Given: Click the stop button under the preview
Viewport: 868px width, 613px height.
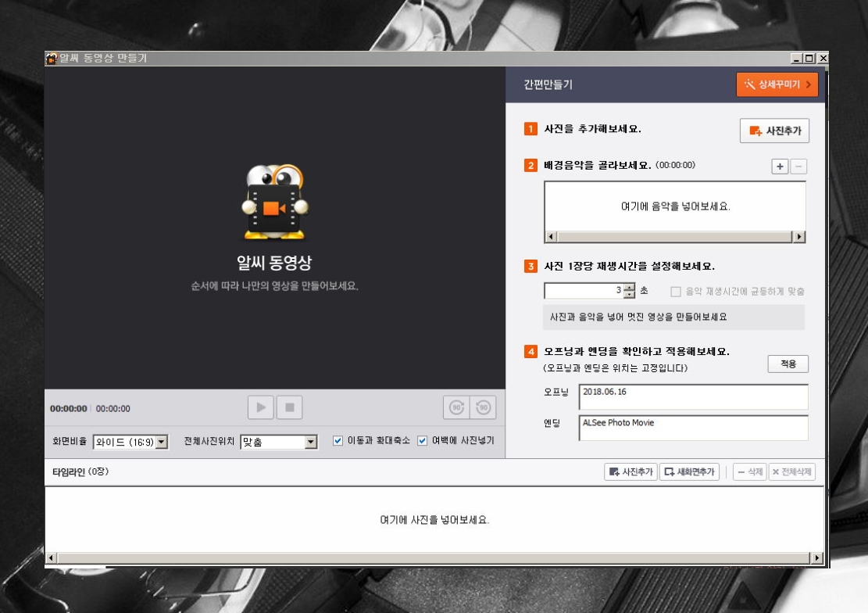Looking at the screenshot, I should [290, 408].
